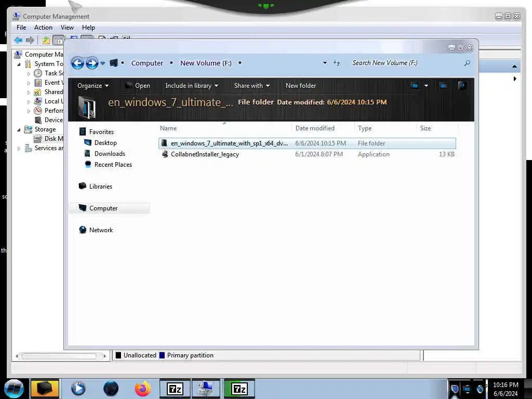Select Downloads under Favorites
The height and width of the screenshot is (399, 532).
[110, 154]
